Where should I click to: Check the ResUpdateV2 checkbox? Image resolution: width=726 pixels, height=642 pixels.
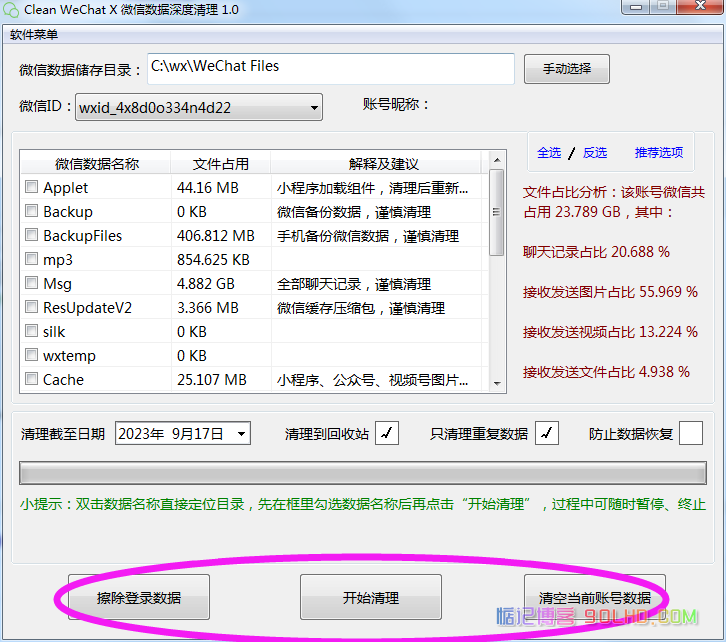tap(31, 307)
